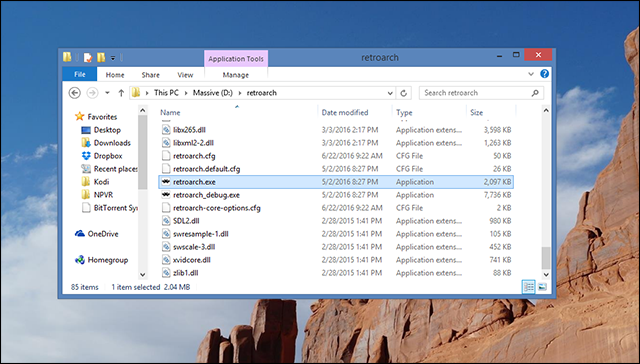Open the Explorer window system menu icon
This screenshot has height=364, width=640.
pos(67,57)
